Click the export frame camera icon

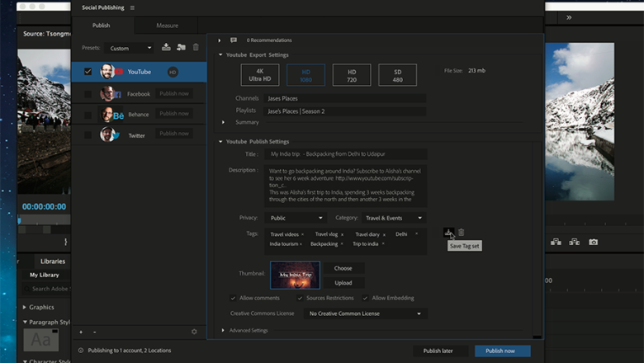point(593,242)
